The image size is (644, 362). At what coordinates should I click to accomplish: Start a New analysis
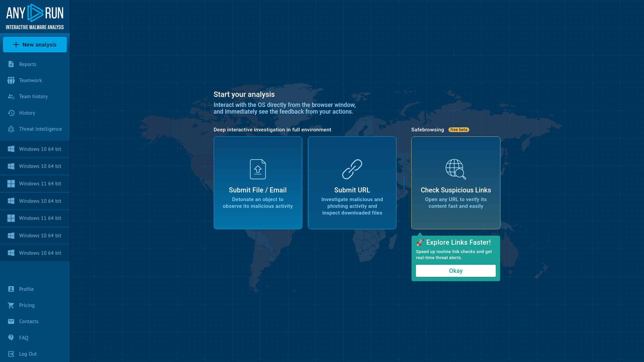pos(35,45)
